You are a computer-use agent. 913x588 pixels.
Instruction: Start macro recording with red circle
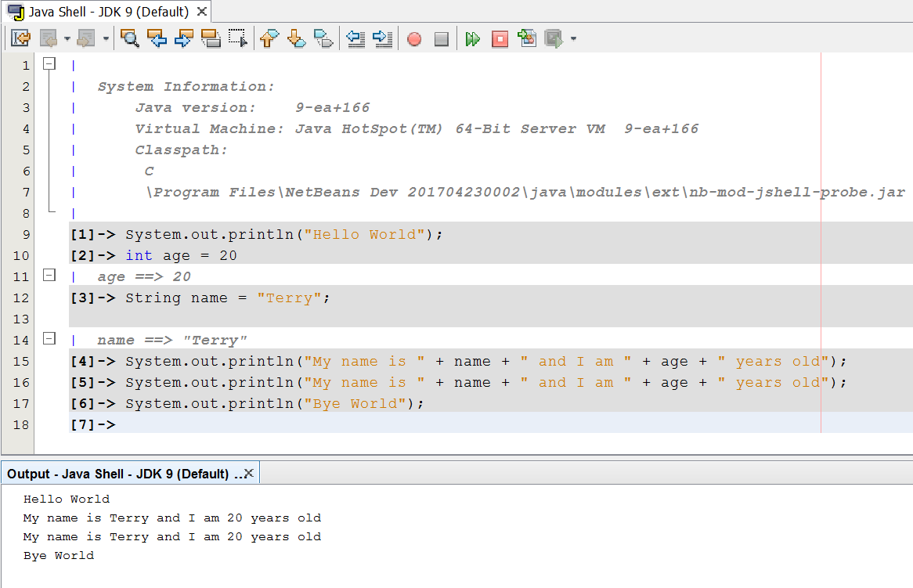(414, 39)
